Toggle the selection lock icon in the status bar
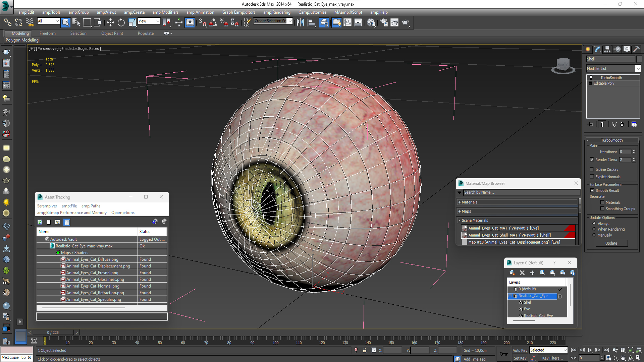 [x=365, y=350]
